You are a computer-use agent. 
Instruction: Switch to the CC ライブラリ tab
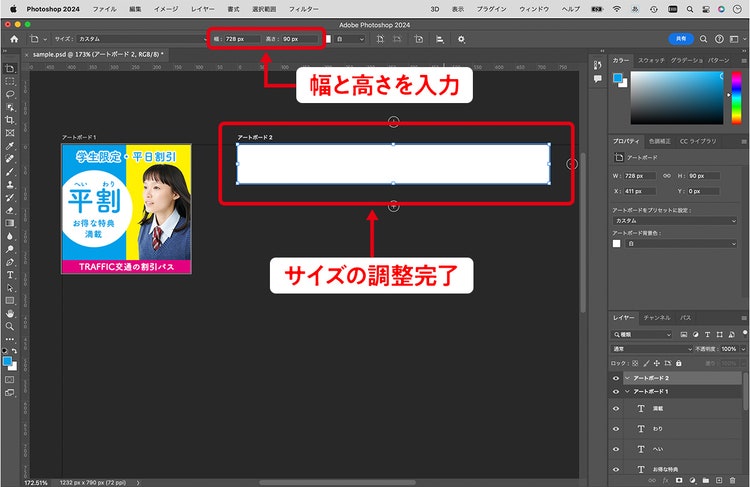[x=698, y=141]
